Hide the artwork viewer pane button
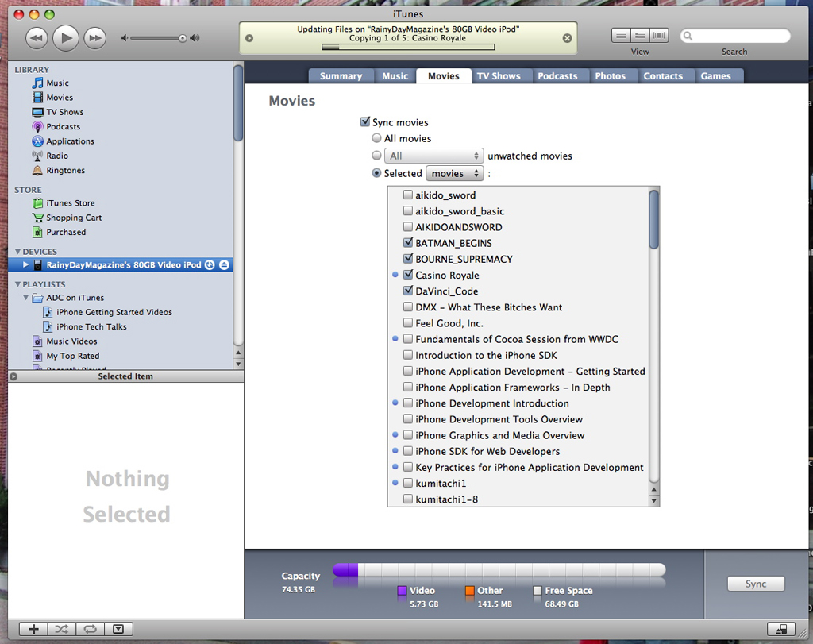This screenshot has width=813, height=644. (x=119, y=629)
